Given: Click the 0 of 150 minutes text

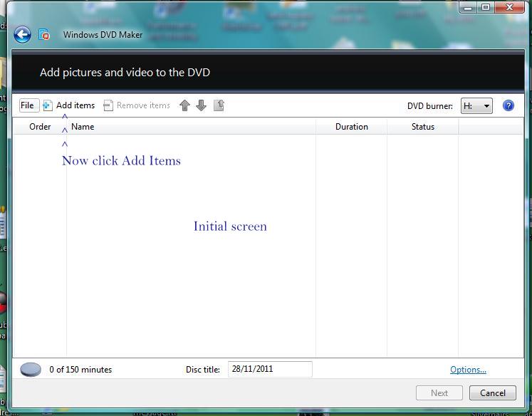Looking at the screenshot, I should [80, 370].
